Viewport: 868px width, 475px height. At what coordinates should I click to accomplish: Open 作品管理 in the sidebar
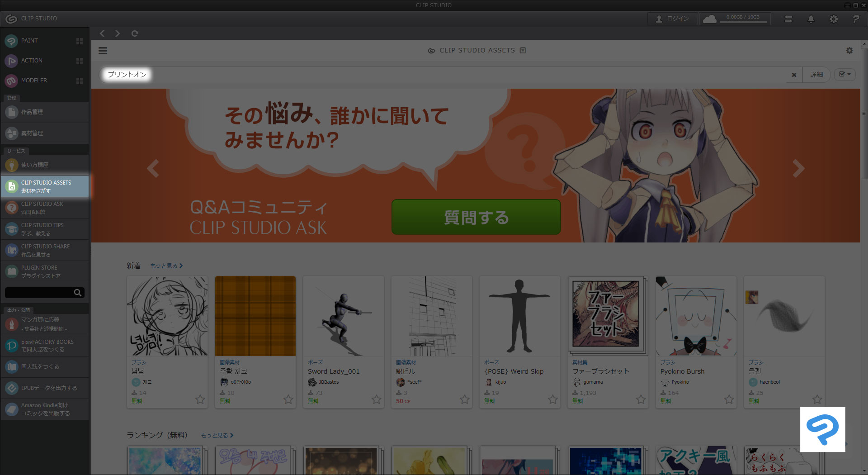pyautogui.click(x=45, y=112)
